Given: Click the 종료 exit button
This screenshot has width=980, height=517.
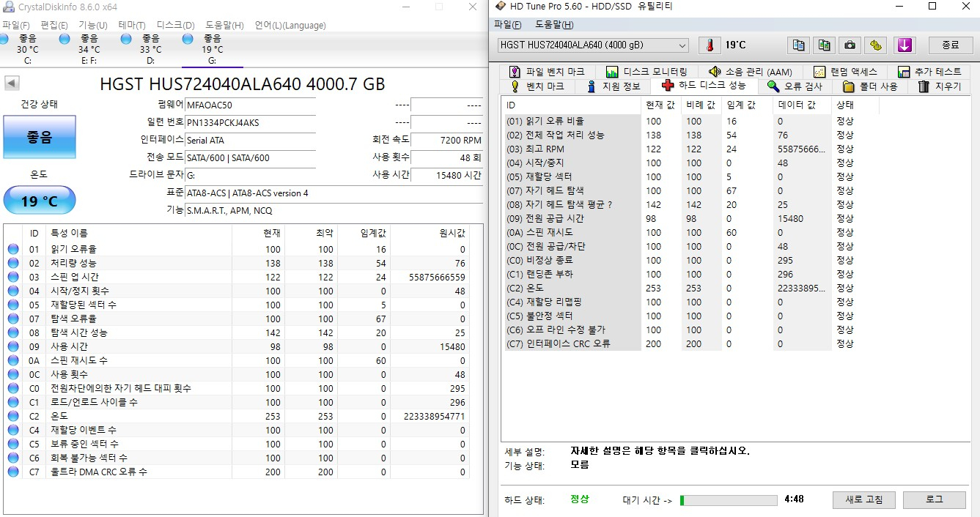Looking at the screenshot, I should 951,45.
